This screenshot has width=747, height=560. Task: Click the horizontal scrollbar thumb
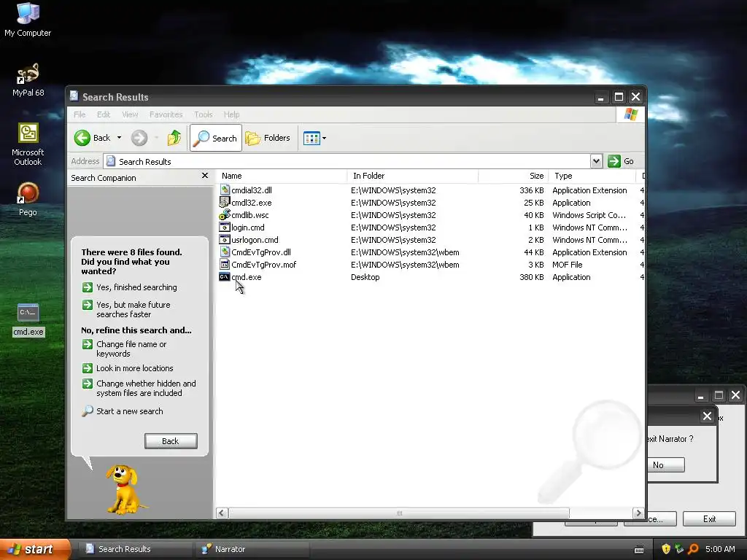pos(399,513)
